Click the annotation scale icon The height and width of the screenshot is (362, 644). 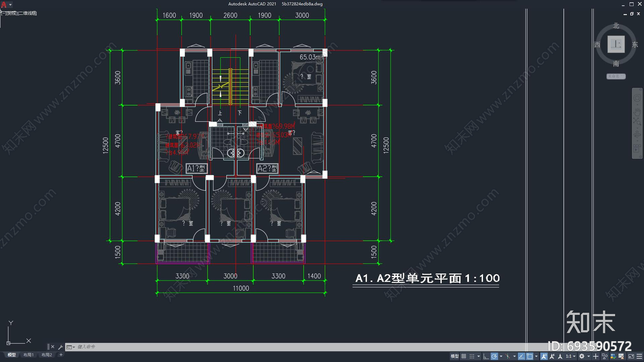[x=560, y=356]
